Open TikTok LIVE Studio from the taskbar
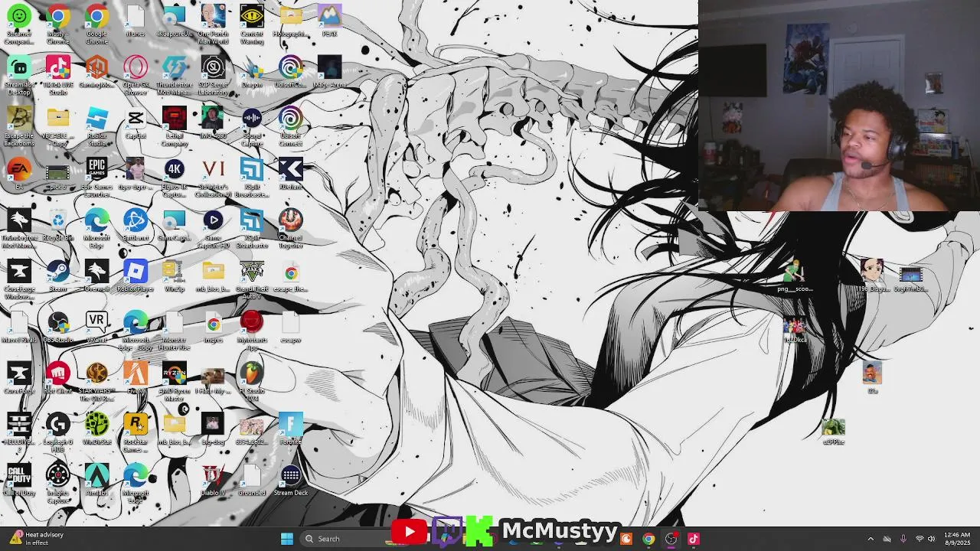Viewport: 980px width, 551px height. point(694,539)
